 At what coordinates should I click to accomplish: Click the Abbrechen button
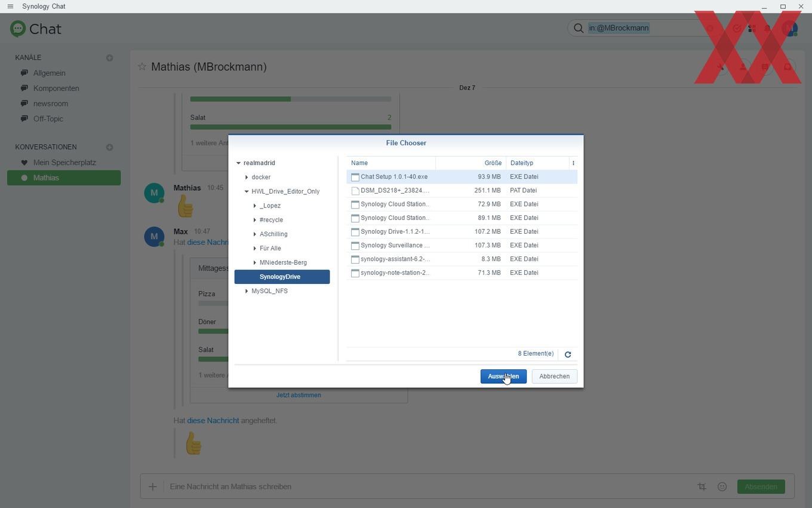point(554,377)
